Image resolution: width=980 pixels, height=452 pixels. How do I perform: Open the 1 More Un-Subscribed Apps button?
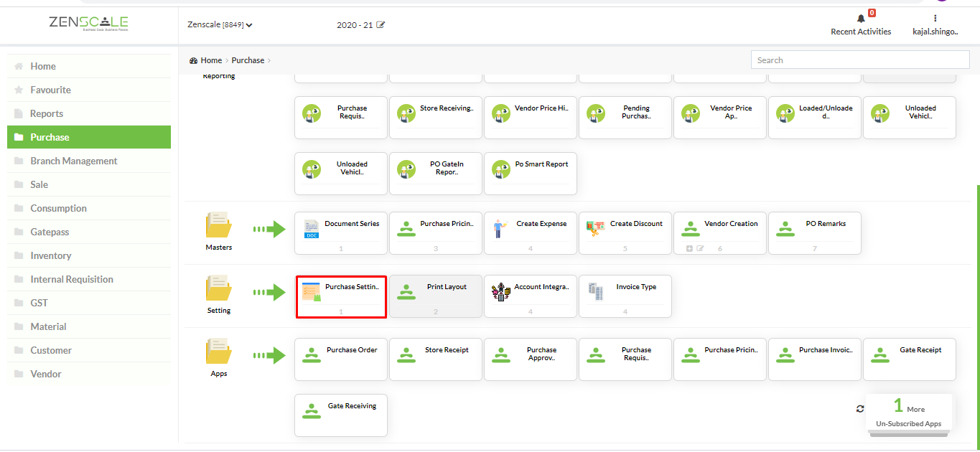[909, 413]
